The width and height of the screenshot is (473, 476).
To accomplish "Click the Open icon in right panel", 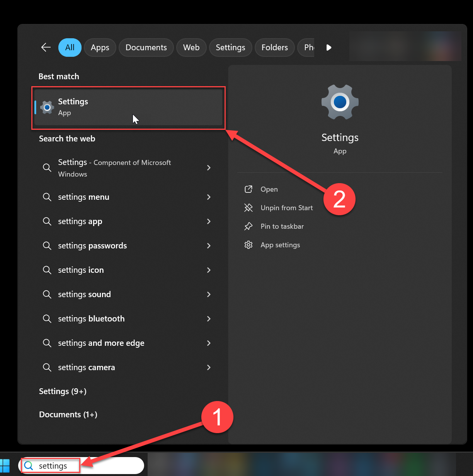I will (x=249, y=189).
